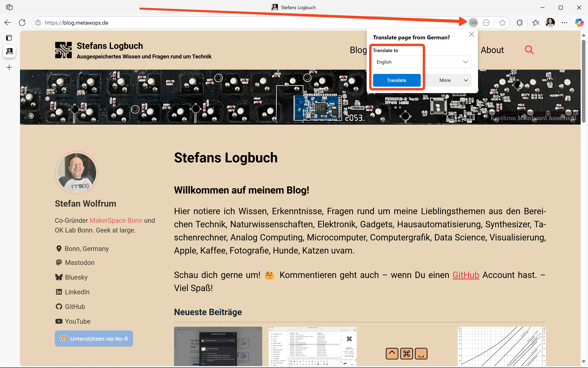The image size is (588, 368).
Task: Launch the Copilot icon
Action: pos(579,23)
